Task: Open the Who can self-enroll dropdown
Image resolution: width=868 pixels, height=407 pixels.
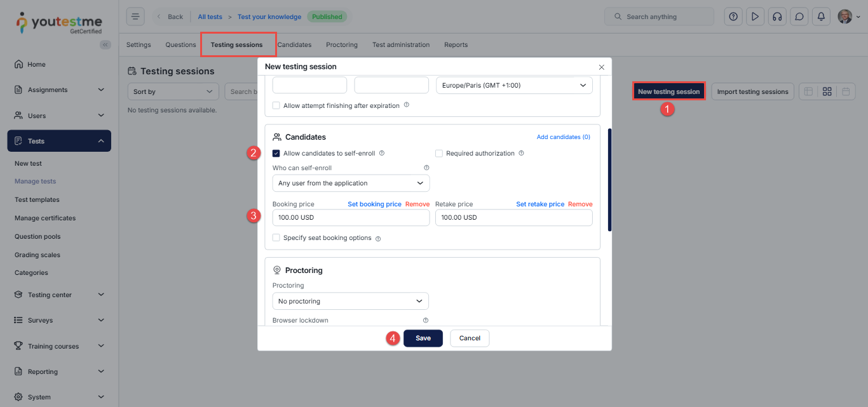Action: [351, 183]
